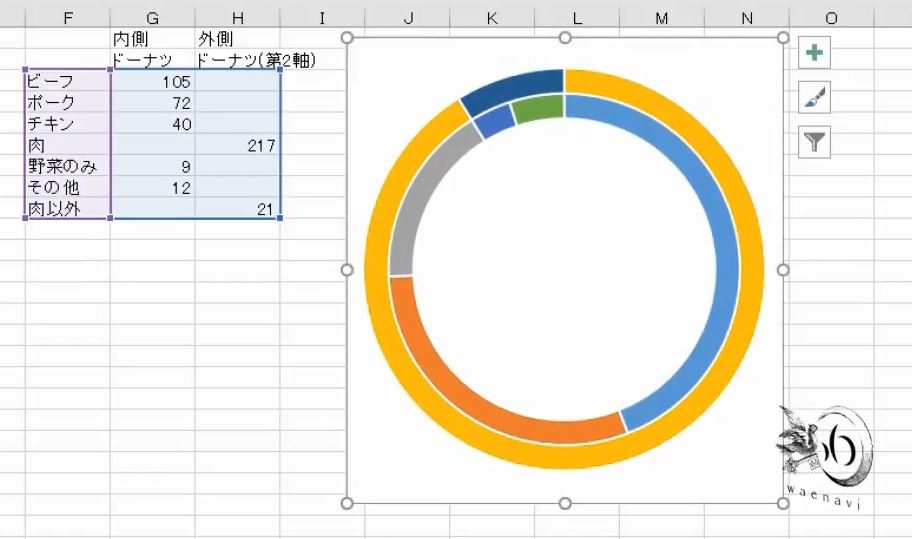Select column K header
The image size is (912, 539).
pyautogui.click(x=492, y=19)
